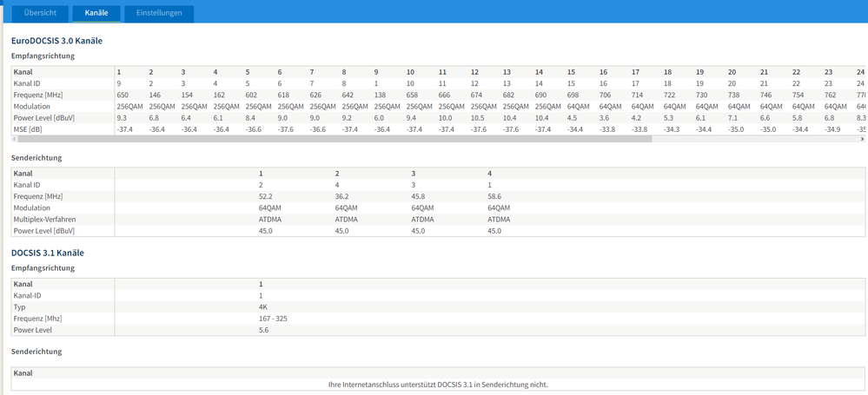The height and width of the screenshot is (395, 868).
Task: Select the power level cell 10.5
Action: pos(477,118)
